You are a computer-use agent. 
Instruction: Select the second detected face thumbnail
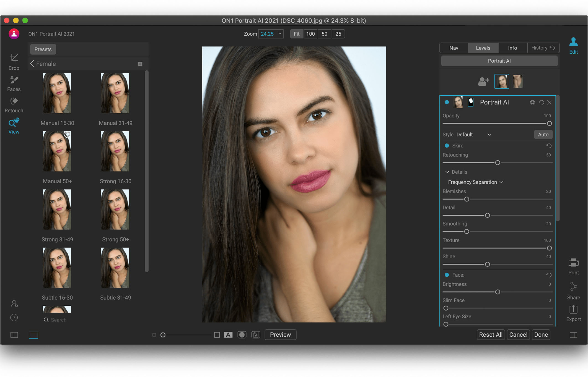click(517, 81)
